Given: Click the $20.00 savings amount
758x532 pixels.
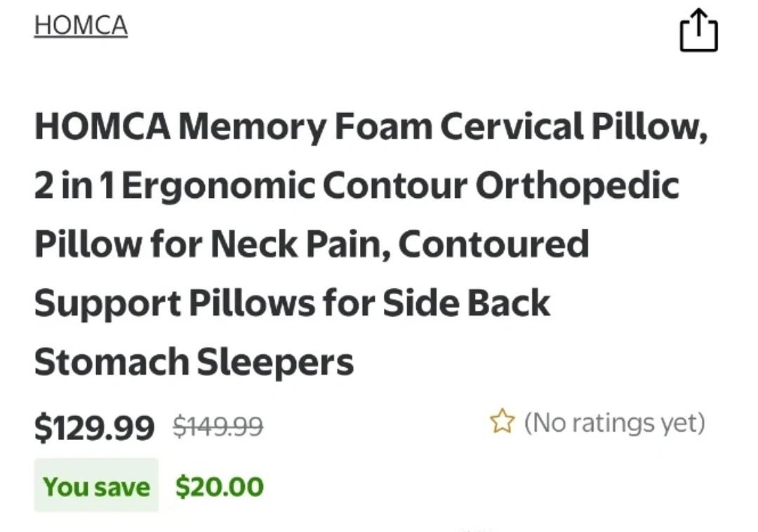Looking at the screenshot, I should point(219,486).
